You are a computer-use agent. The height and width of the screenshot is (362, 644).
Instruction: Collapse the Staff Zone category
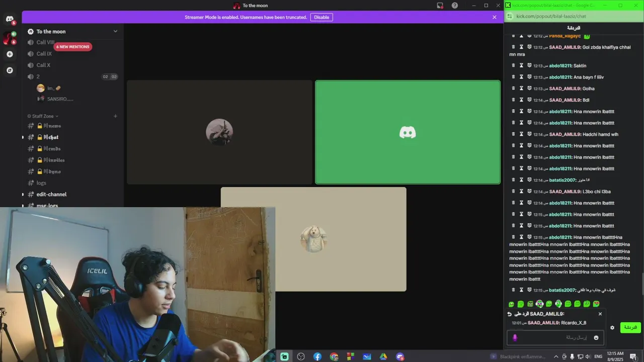[x=43, y=116]
